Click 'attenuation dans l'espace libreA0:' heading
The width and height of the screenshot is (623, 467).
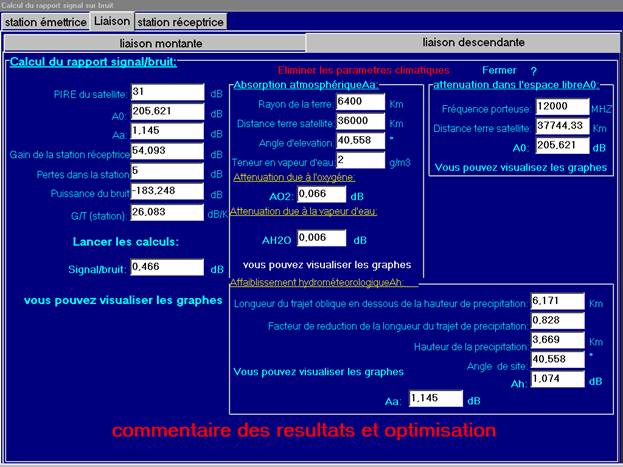(516, 85)
